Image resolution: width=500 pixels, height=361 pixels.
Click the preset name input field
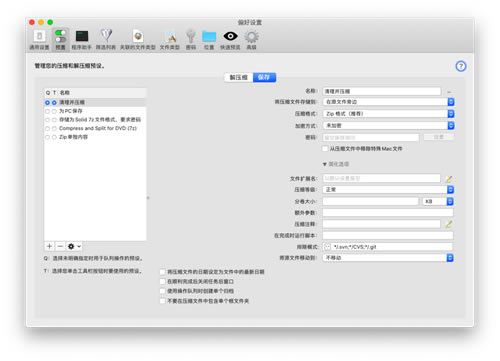click(x=382, y=91)
